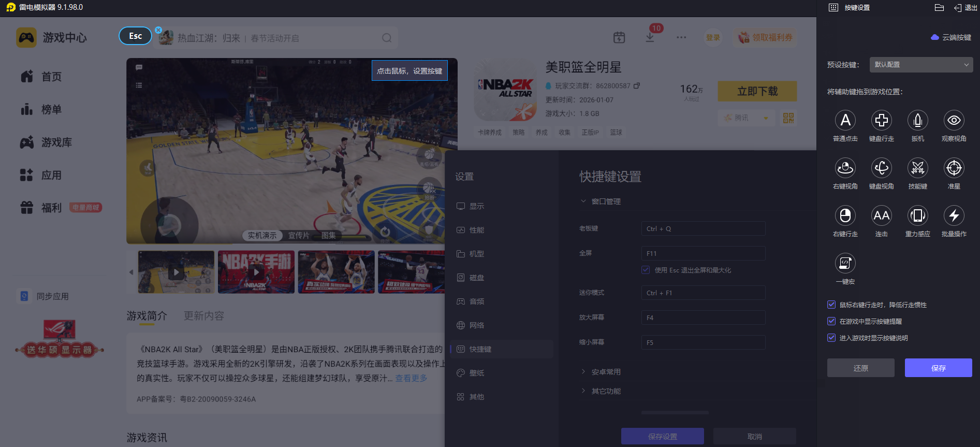Toggle 使用 Esc 退出全屏和最大化 checkbox
Screen dimensions: 980x447
pos(646,270)
